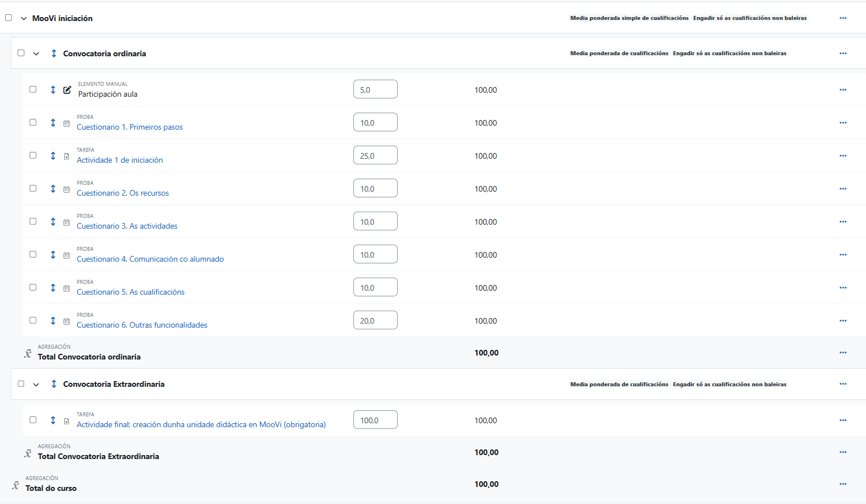Screen dimensions: 866x504
Task: Click weight field of Cuestionario 2. Os recursos
Action: (x=375, y=189)
